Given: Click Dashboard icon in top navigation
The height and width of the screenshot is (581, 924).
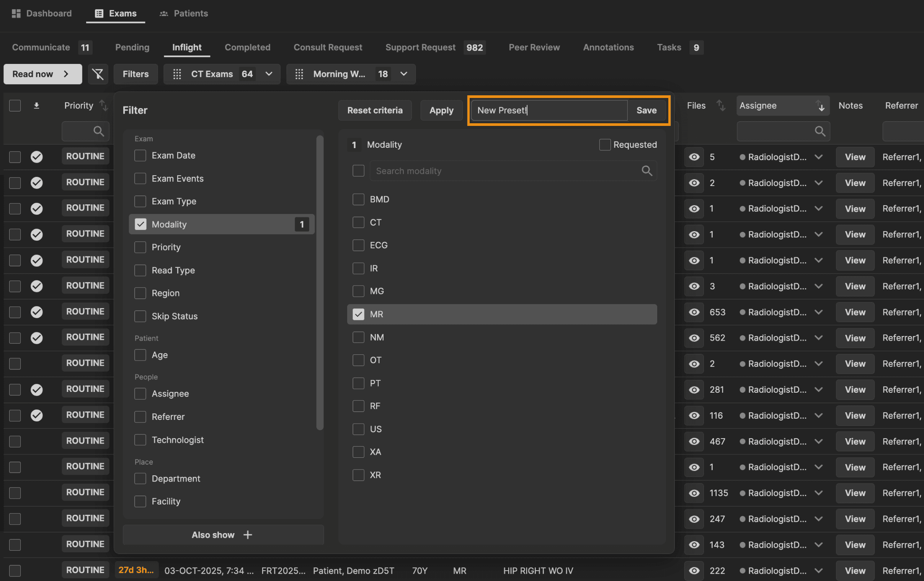Looking at the screenshot, I should [16, 13].
